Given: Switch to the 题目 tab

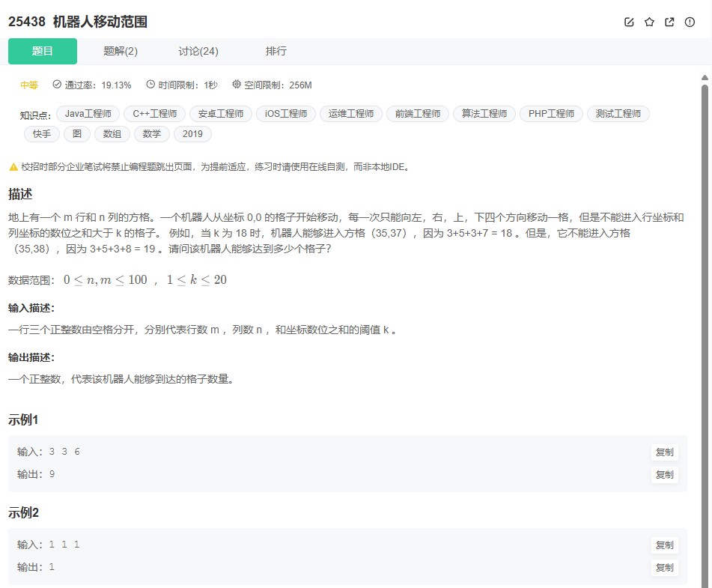Looking at the screenshot, I should pyautogui.click(x=43, y=51).
